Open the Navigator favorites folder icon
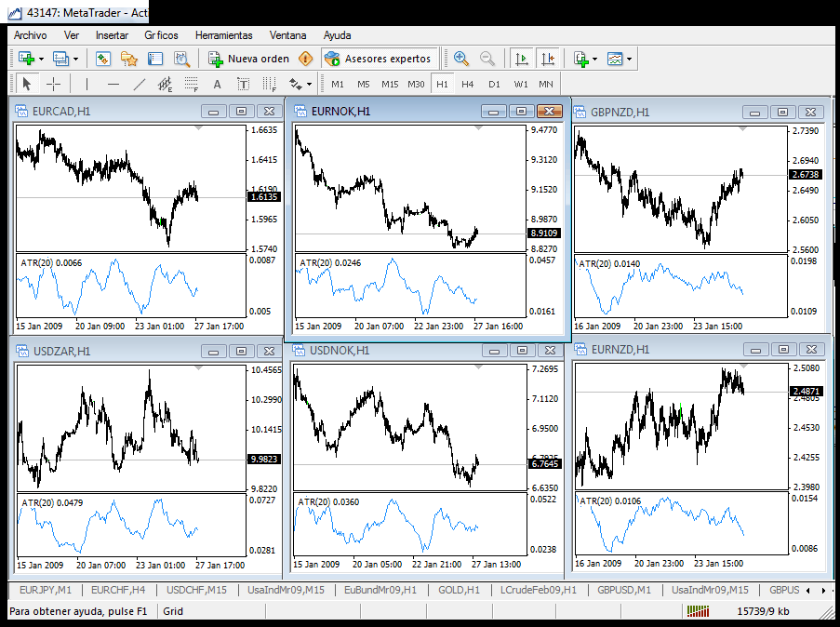The height and width of the screenshot is (627, 840). coord(129,59)
